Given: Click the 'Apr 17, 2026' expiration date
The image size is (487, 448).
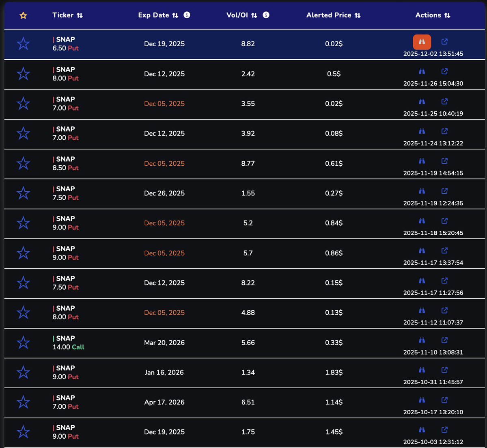Looking at the screenshot, I should pos(164,402).
